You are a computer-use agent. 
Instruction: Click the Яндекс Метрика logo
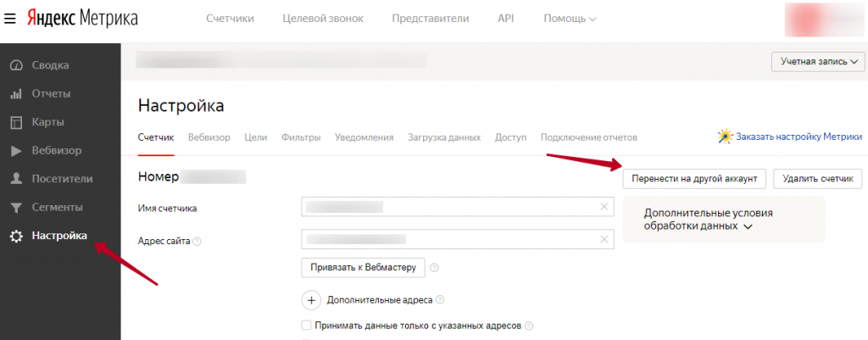[82, 19]
